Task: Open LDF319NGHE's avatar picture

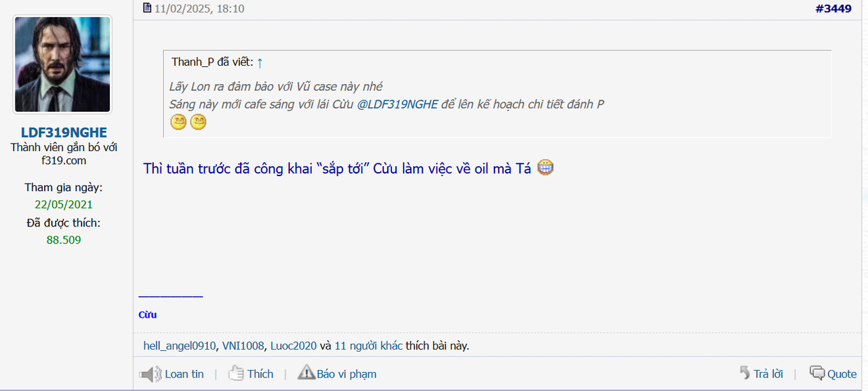Action: (x=63, y=64)
